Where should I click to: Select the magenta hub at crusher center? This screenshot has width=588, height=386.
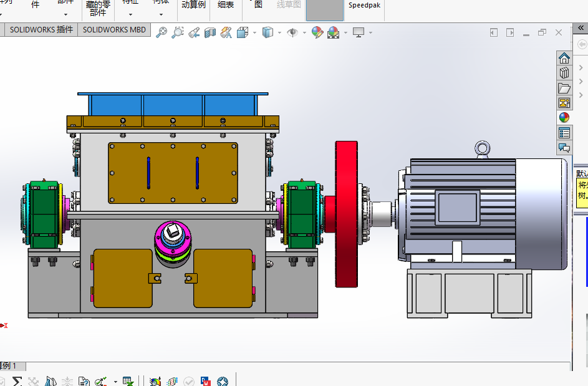tap(173, 239)
